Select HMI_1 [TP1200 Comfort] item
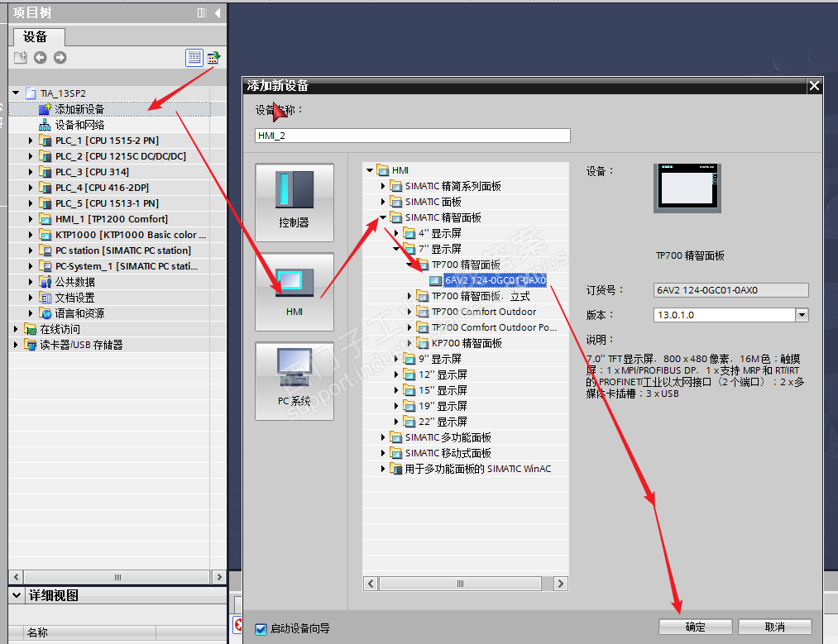 [x=111, y=219]
